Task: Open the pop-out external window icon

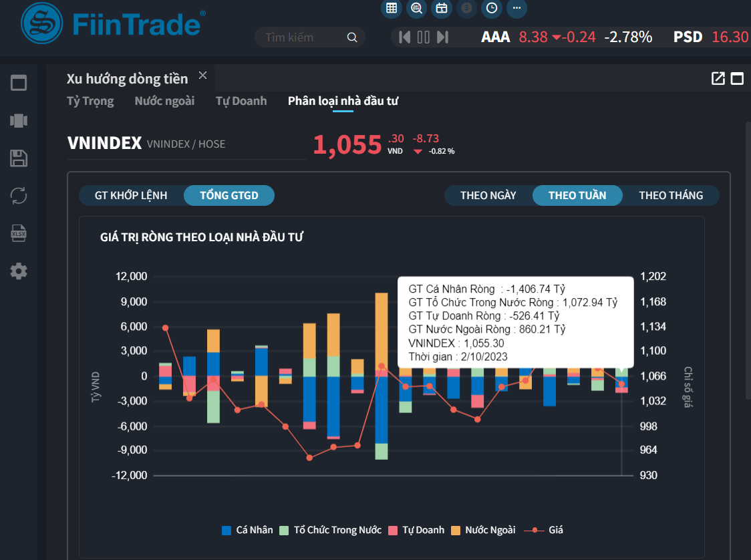Action: [718, 79]
